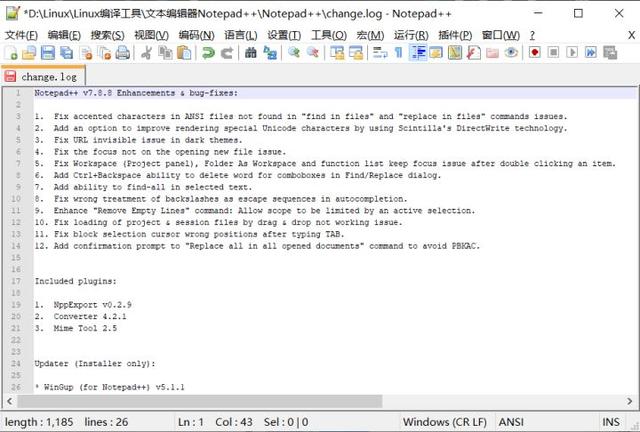
Task: Click the 'Included plugins:' line
Action: point(76,281)
